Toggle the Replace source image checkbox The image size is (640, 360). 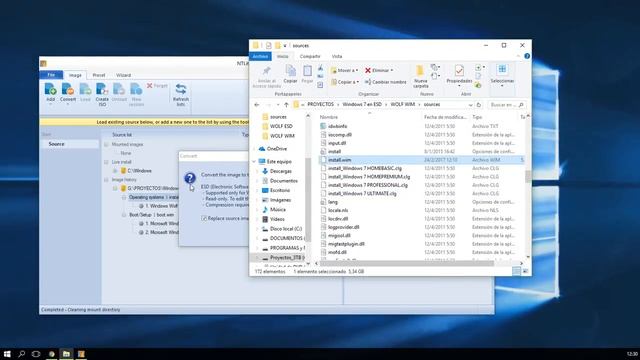point(204,218)
